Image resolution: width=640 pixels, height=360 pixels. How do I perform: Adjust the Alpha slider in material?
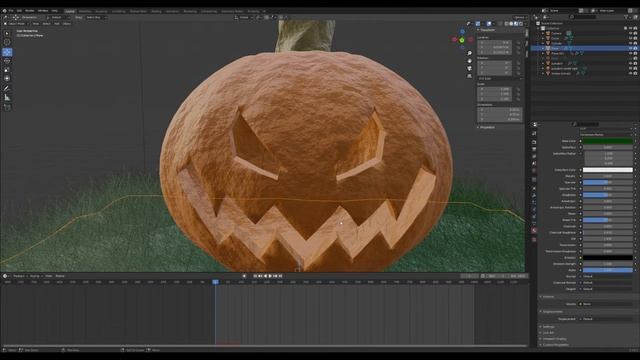pyautogui.click(x=608, y=270)
